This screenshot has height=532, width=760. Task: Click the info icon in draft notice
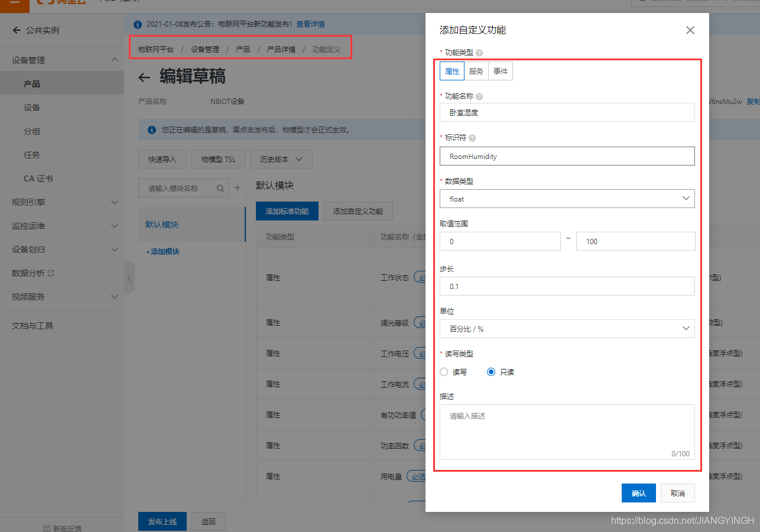pos(151,129)
